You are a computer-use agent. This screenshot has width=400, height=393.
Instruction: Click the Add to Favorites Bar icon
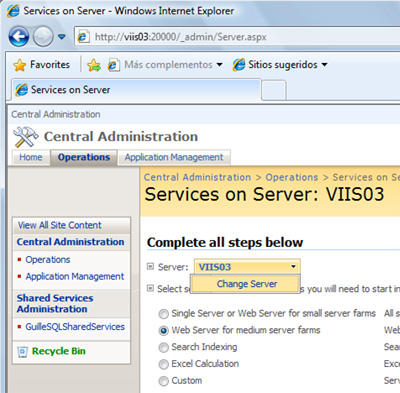[94, 65]
